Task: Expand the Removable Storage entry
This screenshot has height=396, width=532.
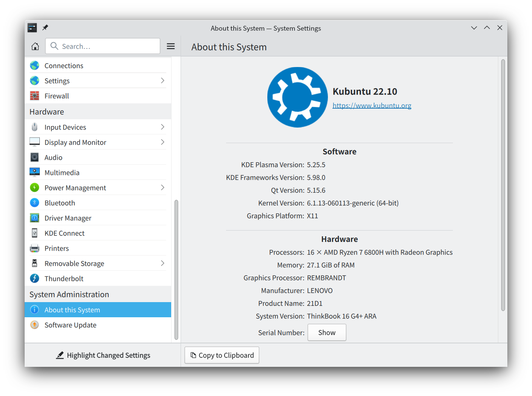Action: point(162,263)
